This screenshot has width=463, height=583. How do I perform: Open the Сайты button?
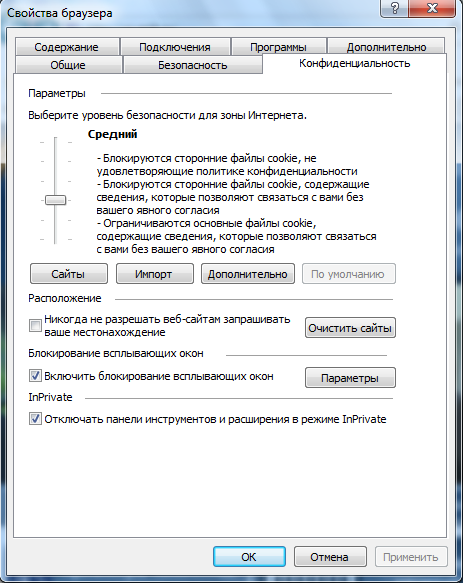68,274
